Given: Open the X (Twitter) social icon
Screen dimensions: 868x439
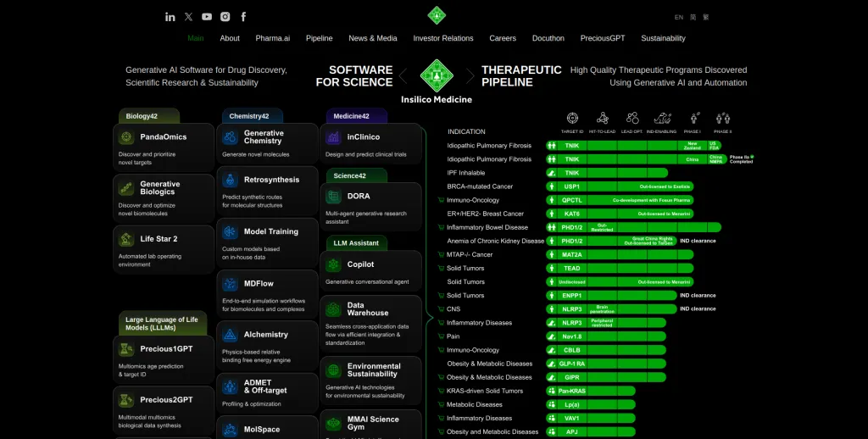Looking at the screenshot, I should pos(189,17).
